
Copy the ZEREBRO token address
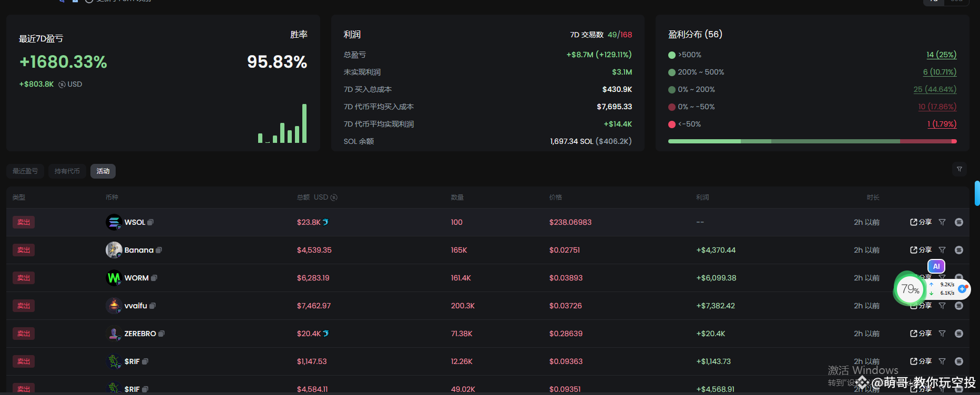pyautogui.click(x=161, y=334)
